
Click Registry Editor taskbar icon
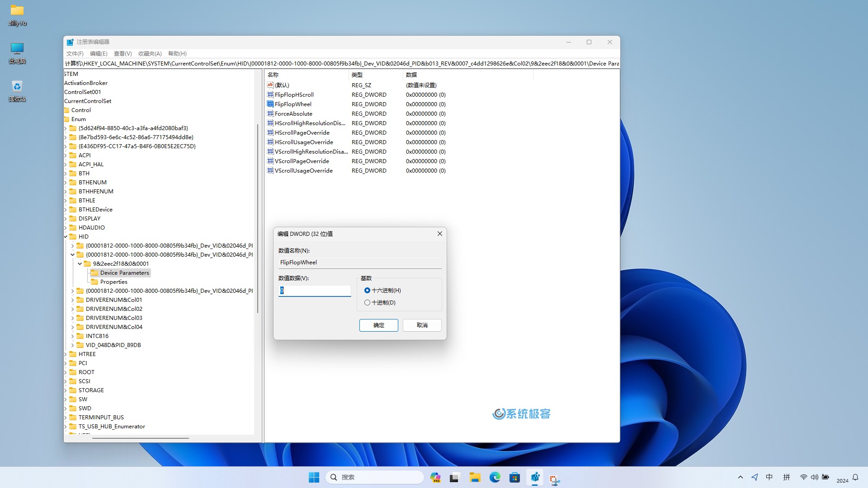click(535, 477)
